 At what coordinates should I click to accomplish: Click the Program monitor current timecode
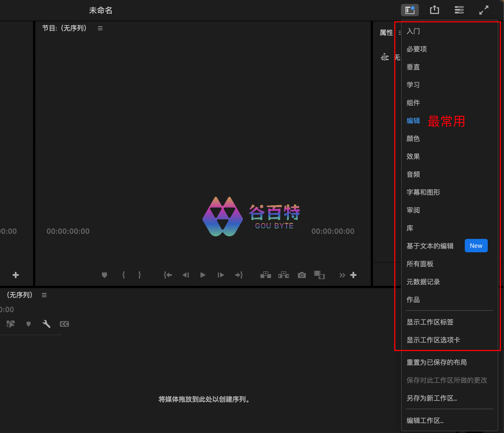point(68,231)
